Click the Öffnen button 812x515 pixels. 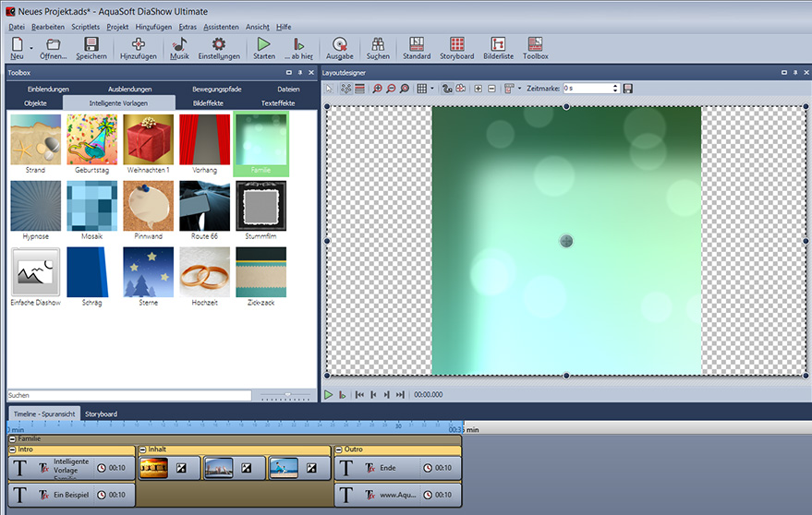tap(54, 48)
